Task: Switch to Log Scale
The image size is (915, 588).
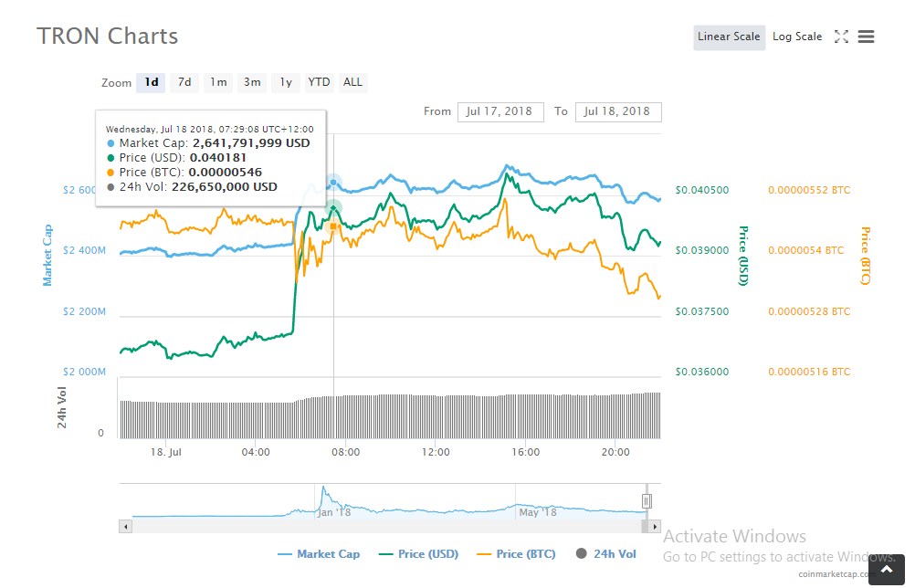Action: (797, 37)
